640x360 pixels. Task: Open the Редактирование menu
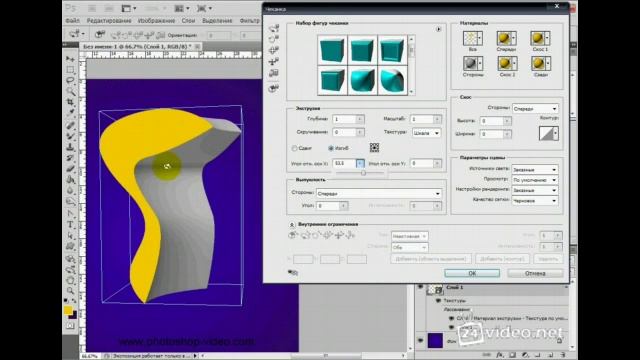[x=109, y=20]
